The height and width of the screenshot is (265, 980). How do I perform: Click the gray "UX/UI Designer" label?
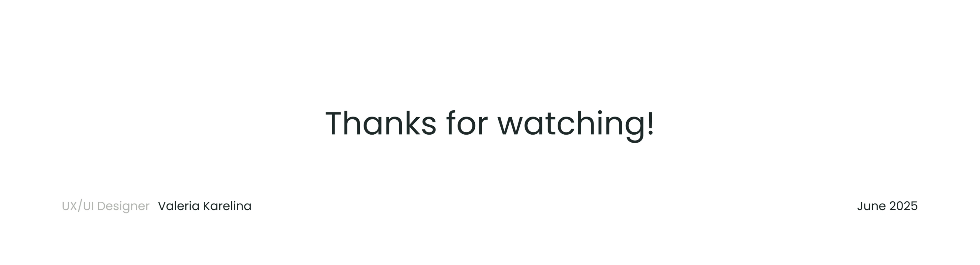click(x=105, y=206)
